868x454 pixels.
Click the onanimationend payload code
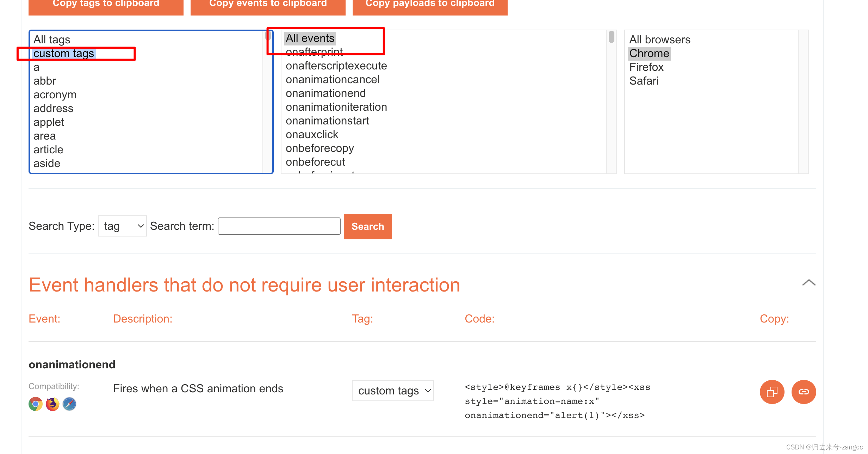[x=558, y=401]
